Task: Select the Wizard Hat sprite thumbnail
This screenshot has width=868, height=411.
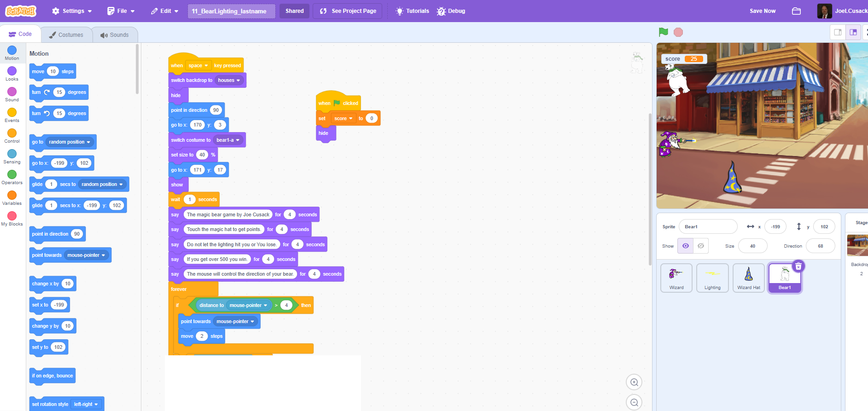Action: [x=748, y=278]
